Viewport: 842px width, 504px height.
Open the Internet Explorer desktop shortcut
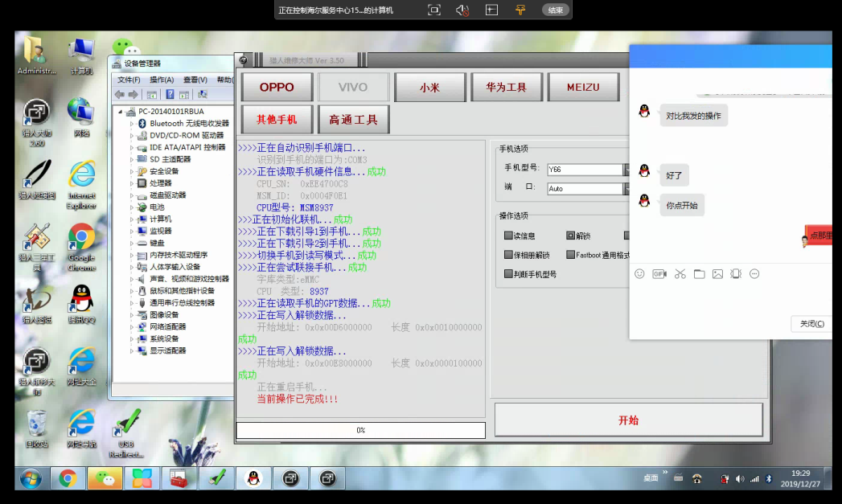point(81,185)
